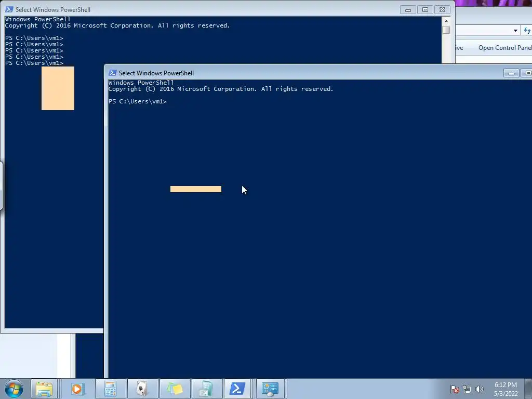Click the network status tray icon

coord(467,389)
